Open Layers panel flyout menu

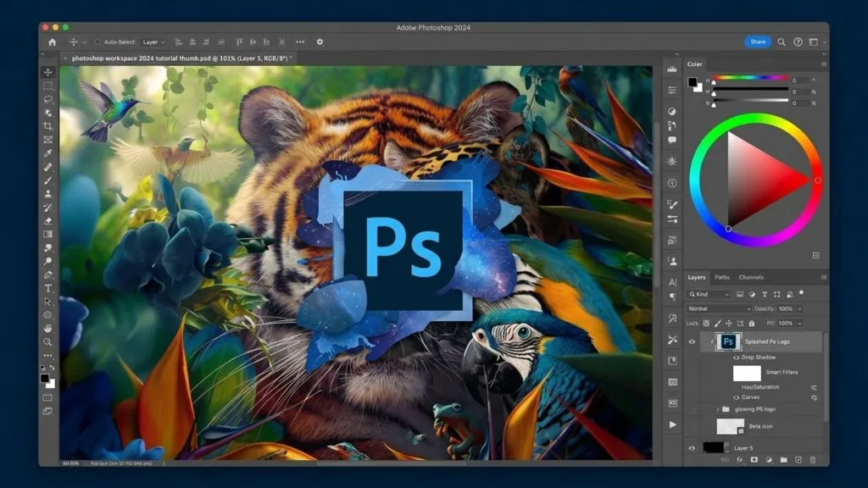coord(824,277)
